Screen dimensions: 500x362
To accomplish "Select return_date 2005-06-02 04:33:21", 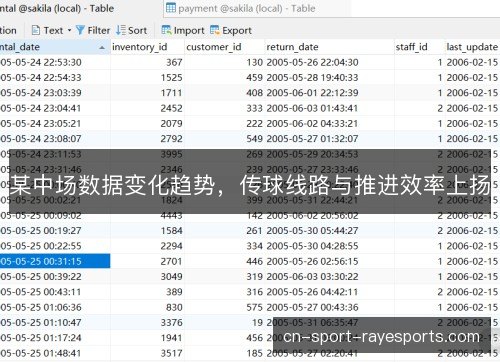I will (329, 124).
